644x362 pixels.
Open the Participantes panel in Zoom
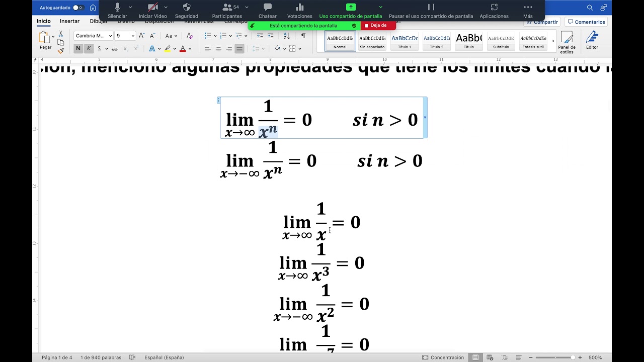point(227,11)
